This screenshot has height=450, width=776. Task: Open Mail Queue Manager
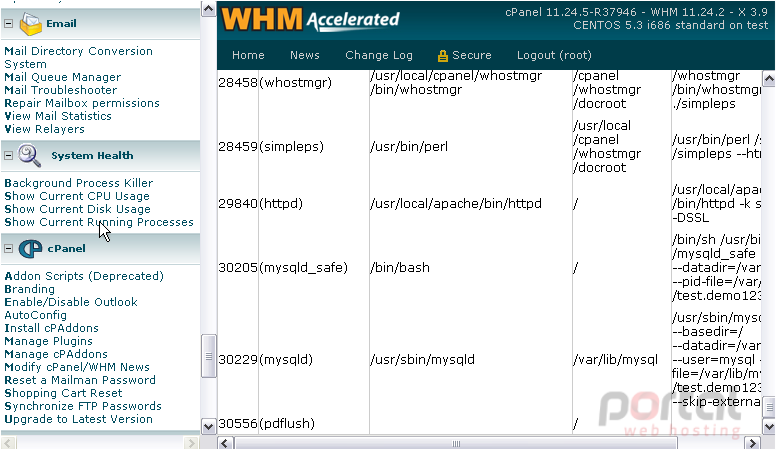[x=62, y=77]
